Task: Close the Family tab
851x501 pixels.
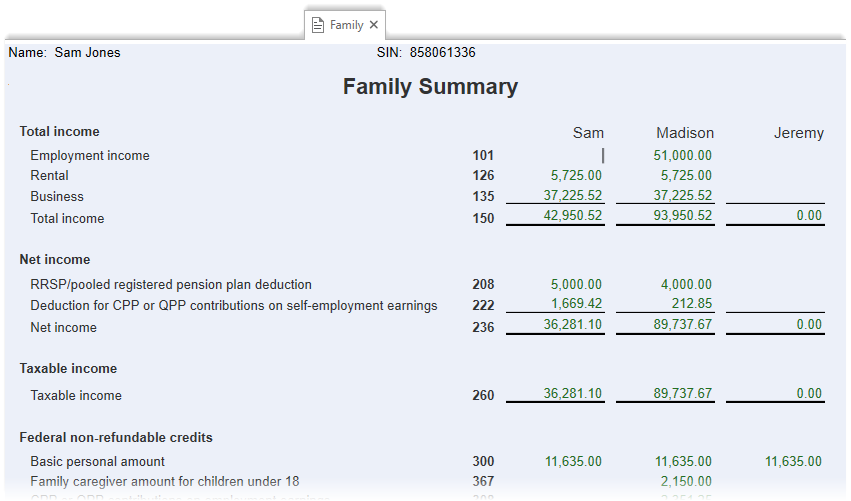Action: tap(374, 25)
